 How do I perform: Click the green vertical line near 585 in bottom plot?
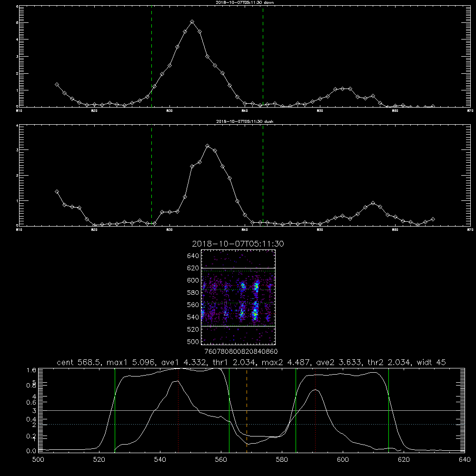(296, 410)
